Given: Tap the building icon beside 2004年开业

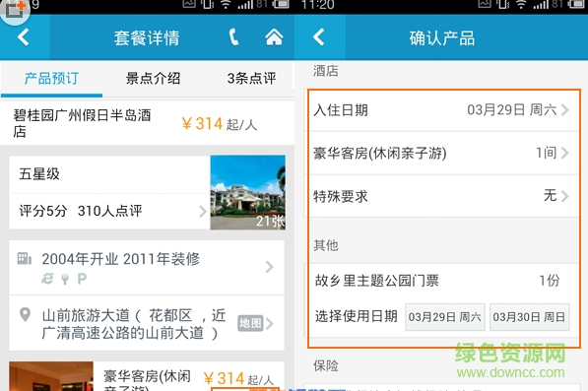Looking at the screenshot, I should [24, 259].
